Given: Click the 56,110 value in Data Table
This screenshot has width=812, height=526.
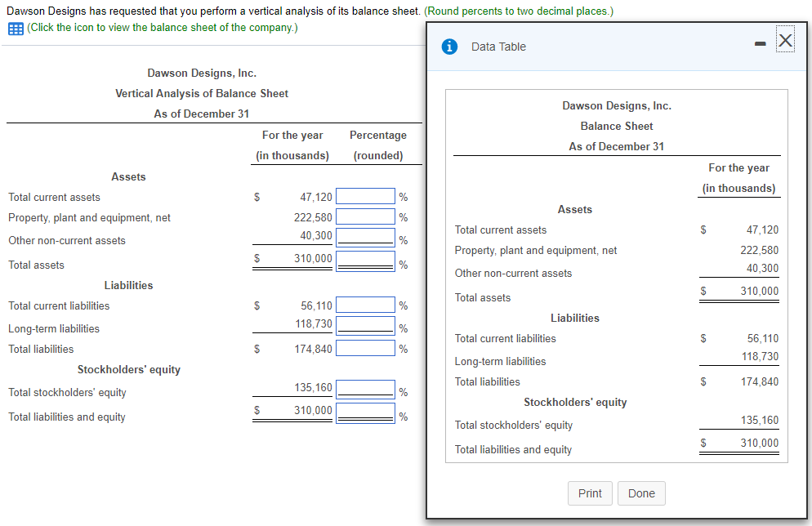Looking at the screenshot, I should pos(763,339).
